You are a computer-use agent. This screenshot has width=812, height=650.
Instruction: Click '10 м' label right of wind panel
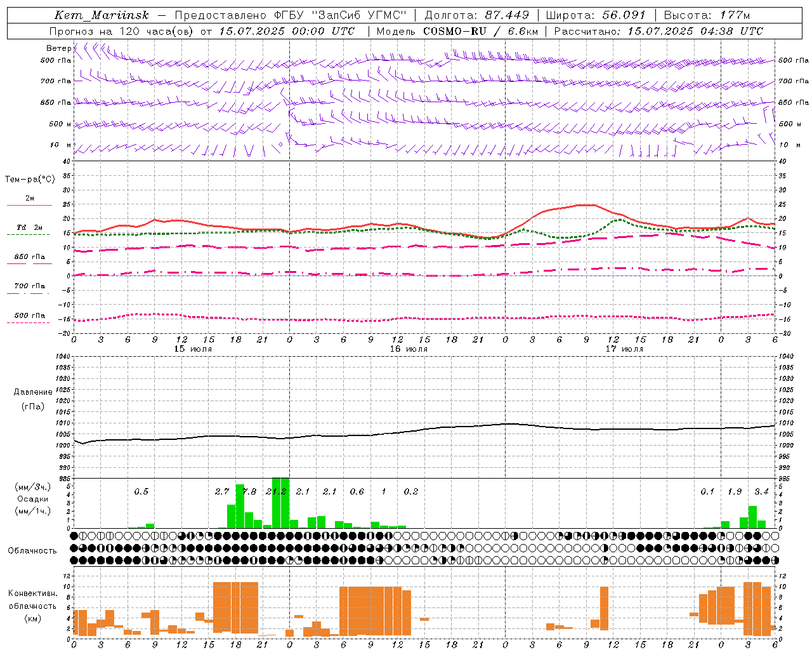click(x=789, y=145)
